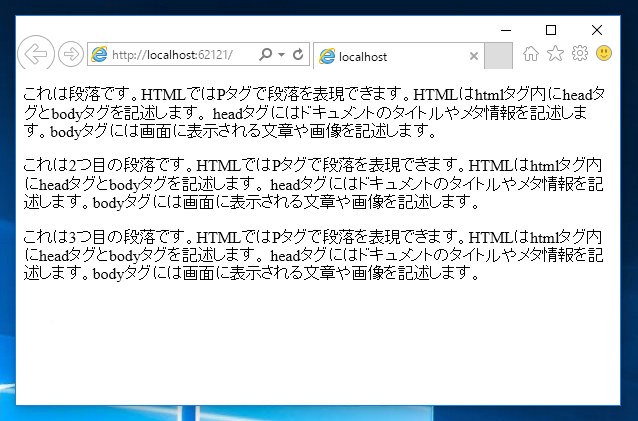Click the paragraph starting これは2つ目の段落です
This screenshot has height=421, width=638.
(x=313, y=184)
